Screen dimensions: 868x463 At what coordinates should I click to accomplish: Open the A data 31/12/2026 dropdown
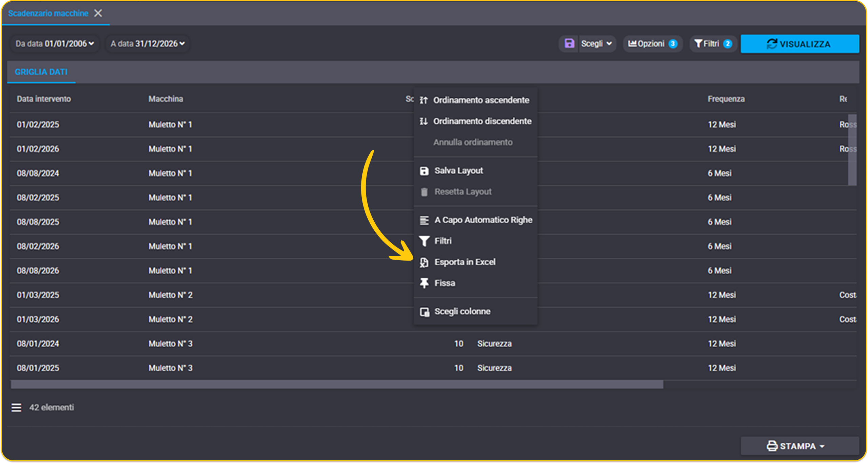click(x=147, y=44)
